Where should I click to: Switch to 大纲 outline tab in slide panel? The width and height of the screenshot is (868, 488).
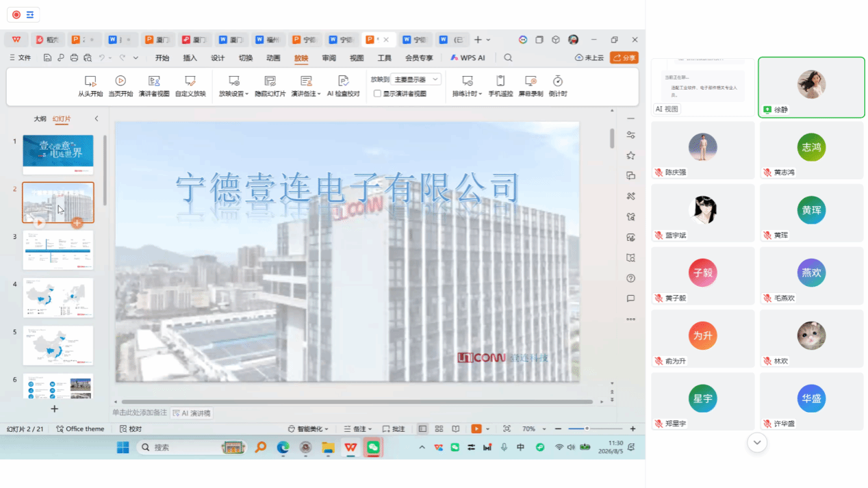click(40, 118)
